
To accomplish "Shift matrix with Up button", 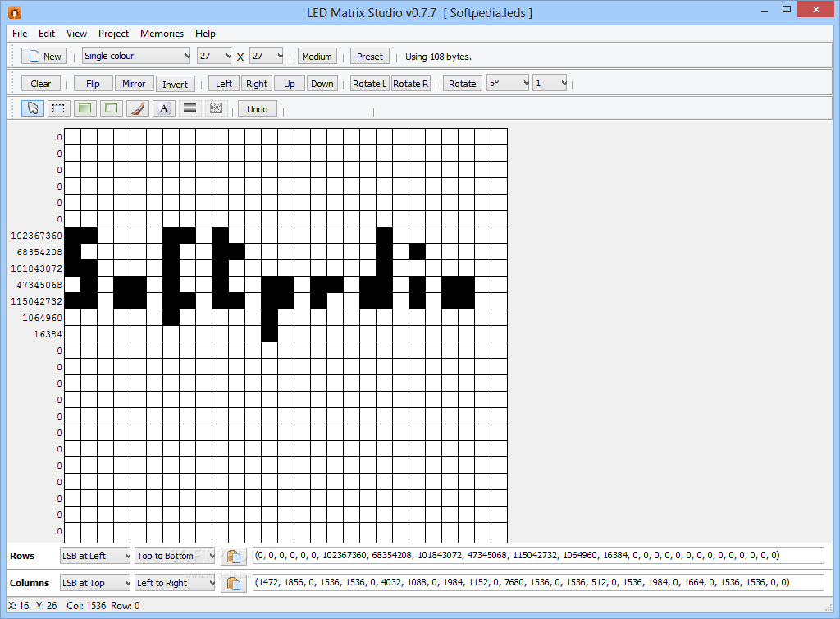I will point(290,84).
